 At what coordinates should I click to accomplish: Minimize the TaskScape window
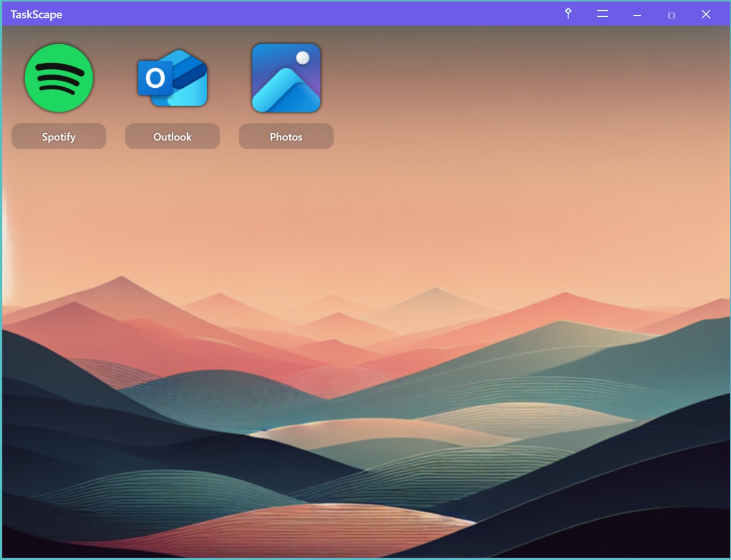637,14
